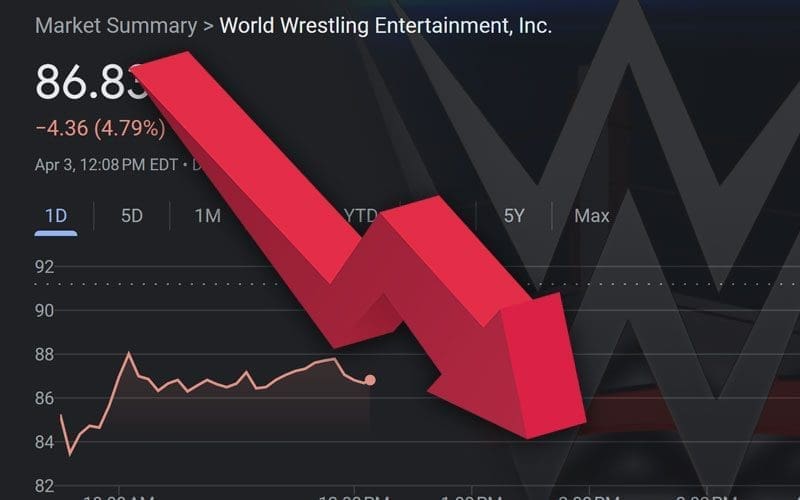Click the 88 y-axis label
The image size is (800, 500).
coord(46,355)
